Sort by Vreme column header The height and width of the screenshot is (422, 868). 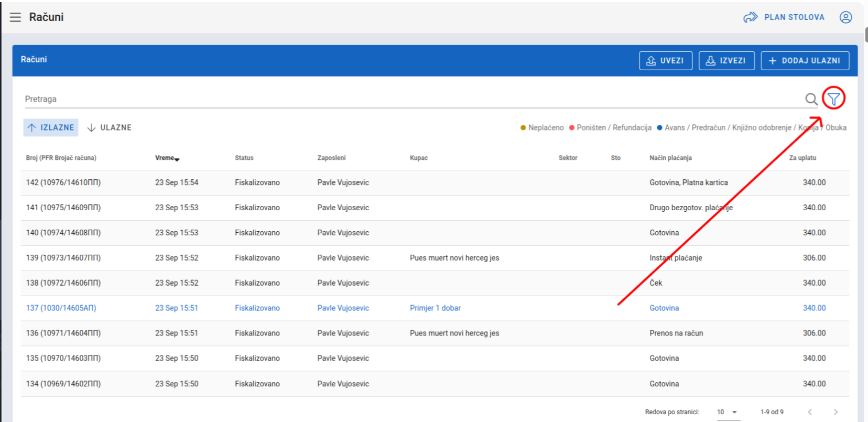point(167,158)
